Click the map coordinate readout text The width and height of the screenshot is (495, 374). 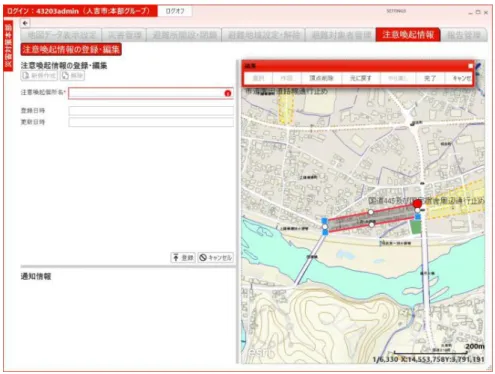pos(428,359)
